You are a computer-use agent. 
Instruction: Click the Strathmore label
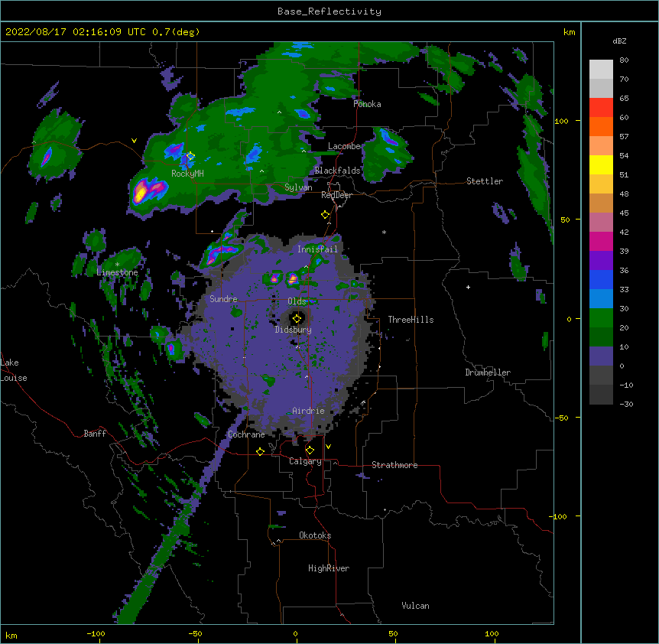click(x=394, y=465)
